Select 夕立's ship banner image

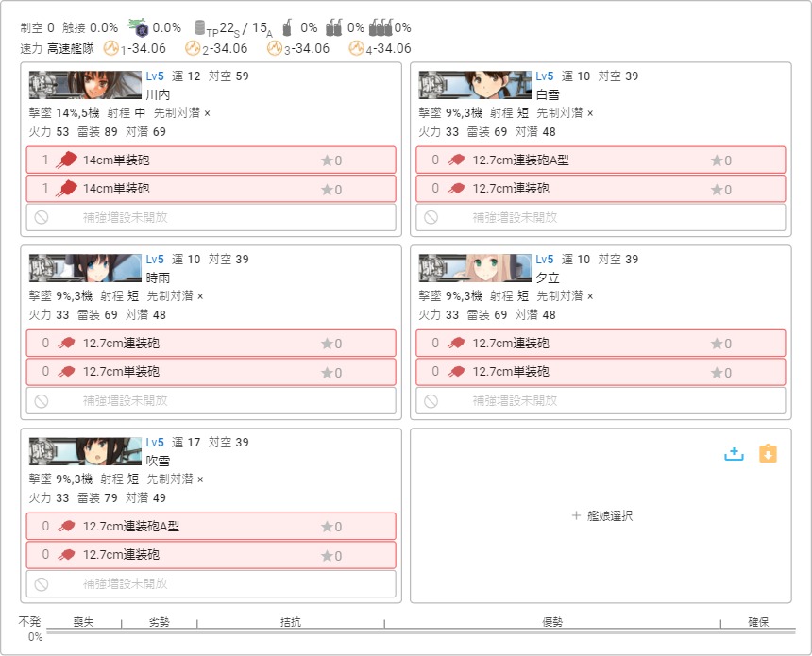[x=475, y=268]
